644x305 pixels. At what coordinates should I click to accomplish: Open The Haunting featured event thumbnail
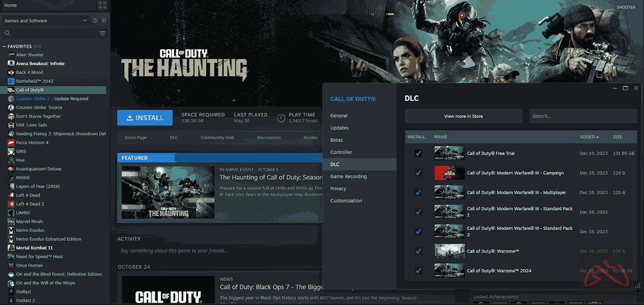pyautogui.click(x=168, y=192)
